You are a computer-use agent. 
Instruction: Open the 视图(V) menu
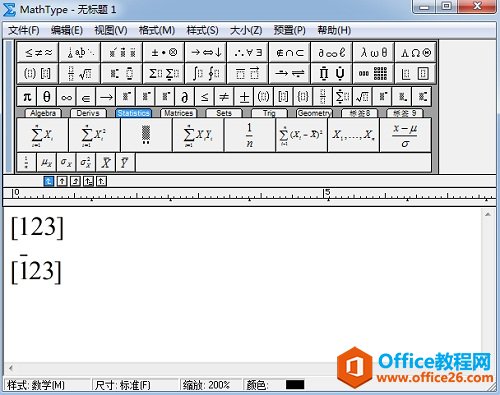pyautogui.click(x=111, y=30)
